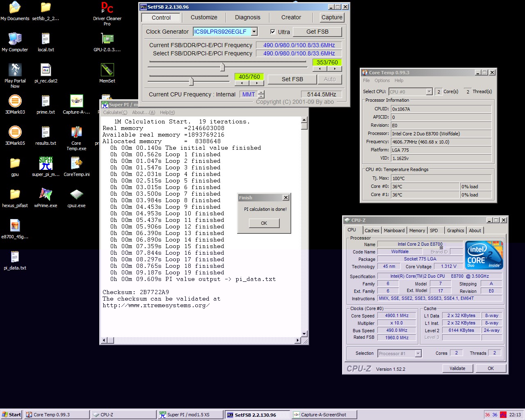The height and width of the screenshot is (420, 525).
Task: Open the Windows Start menu
Action: pos(11,415)
